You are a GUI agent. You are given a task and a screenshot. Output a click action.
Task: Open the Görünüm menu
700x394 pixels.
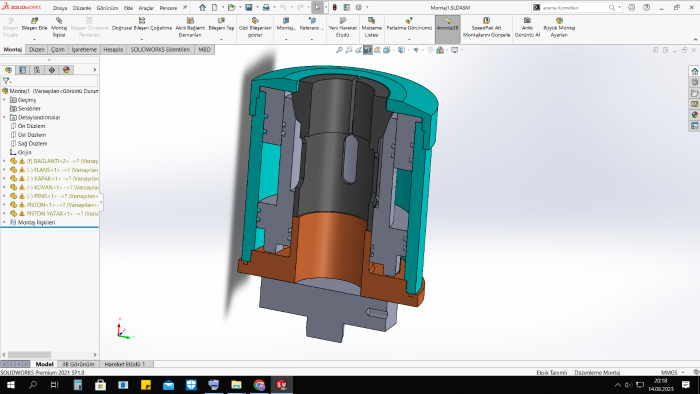[107, 8]
